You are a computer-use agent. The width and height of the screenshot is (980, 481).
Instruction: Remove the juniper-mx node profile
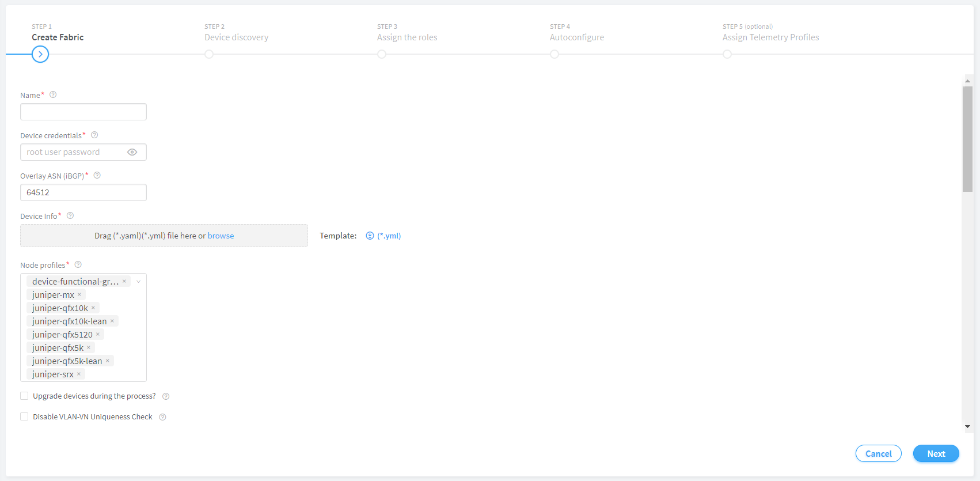pyautogui.click(x=79, y=295)
